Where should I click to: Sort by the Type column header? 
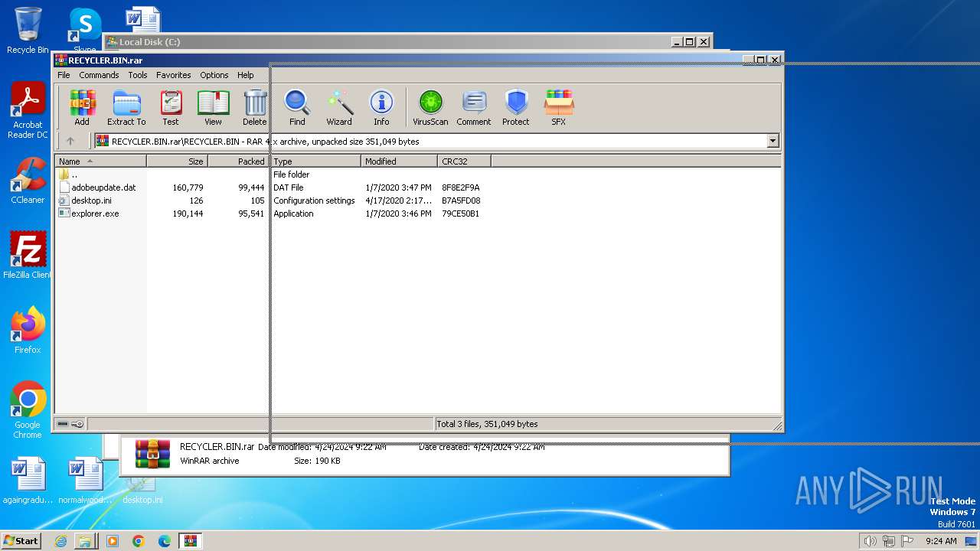(x=315, y=161)
